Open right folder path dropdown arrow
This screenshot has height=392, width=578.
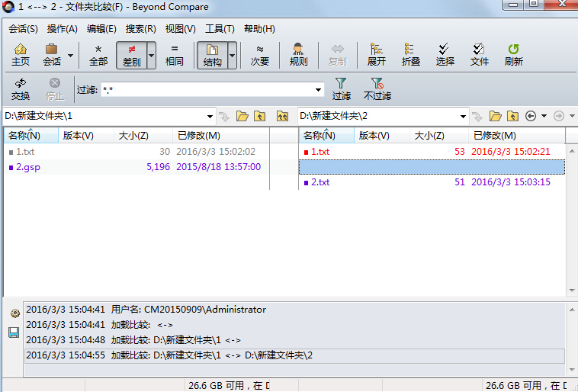coord(463,117)
